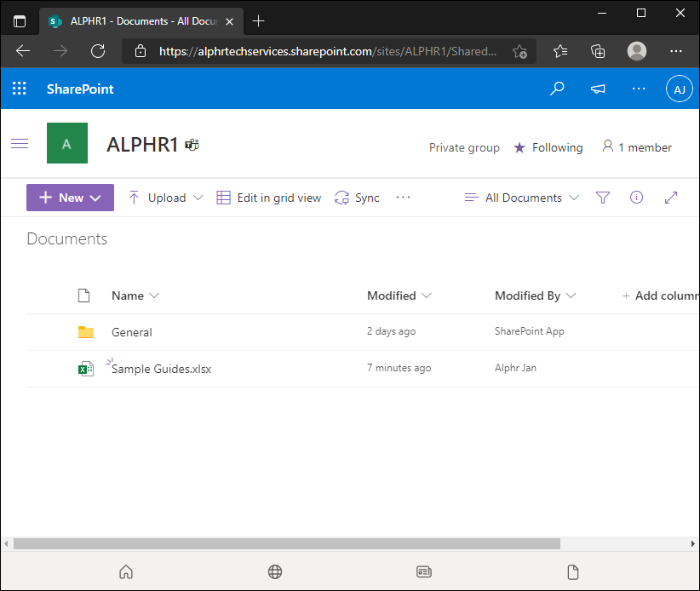Click the bottom bar news icon

[x=423, y=571]
